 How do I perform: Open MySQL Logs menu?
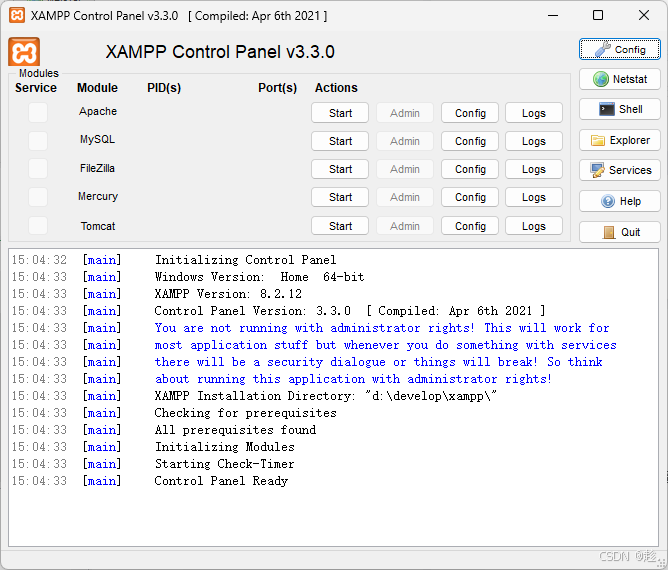point(534,141)
